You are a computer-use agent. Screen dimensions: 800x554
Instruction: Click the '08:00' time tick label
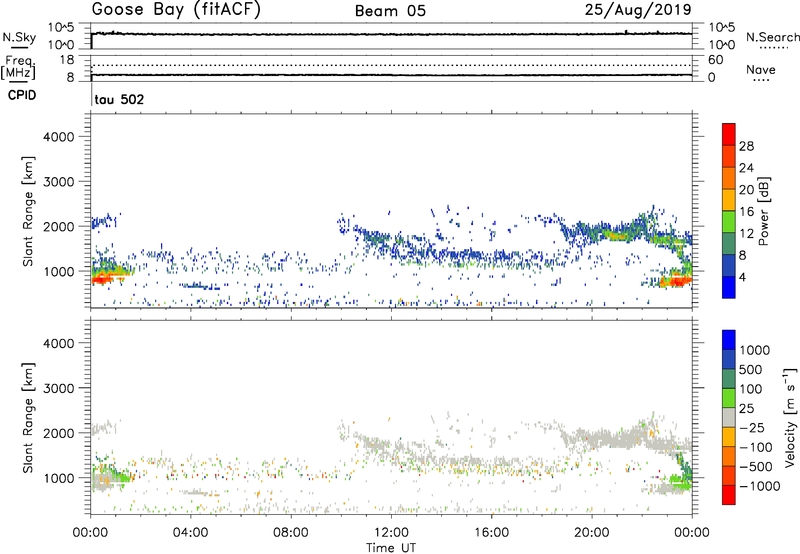(291, 533)
